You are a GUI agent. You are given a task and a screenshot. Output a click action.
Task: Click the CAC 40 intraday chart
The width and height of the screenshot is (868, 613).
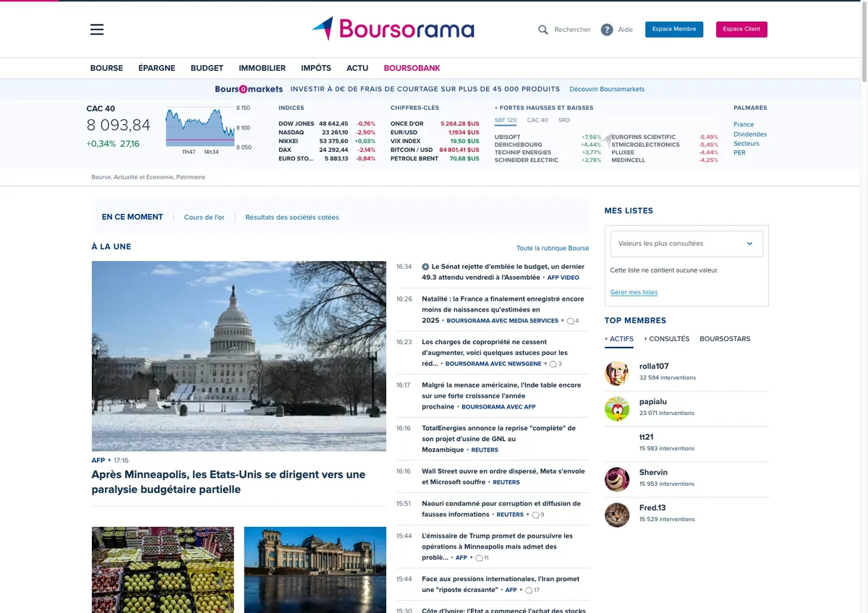tap(200, 128)
